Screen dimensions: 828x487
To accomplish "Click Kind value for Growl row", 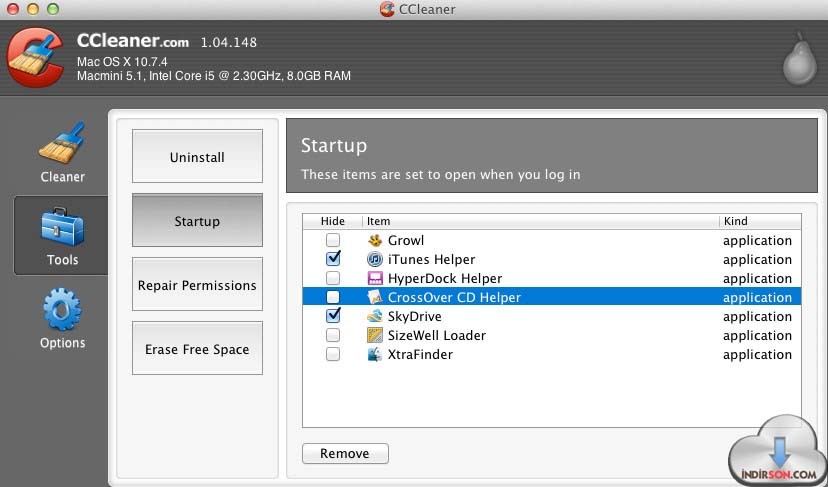I will click(757, 241).
